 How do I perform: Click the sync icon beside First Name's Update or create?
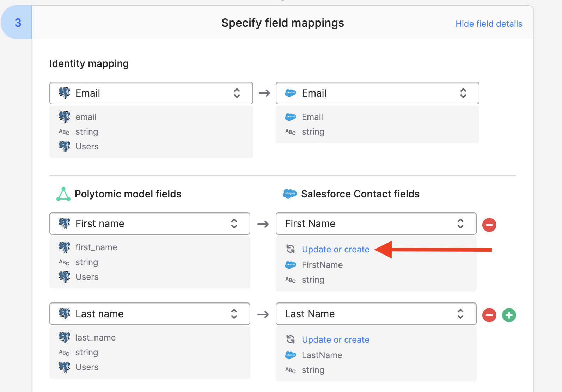click(x=291, y=249)
